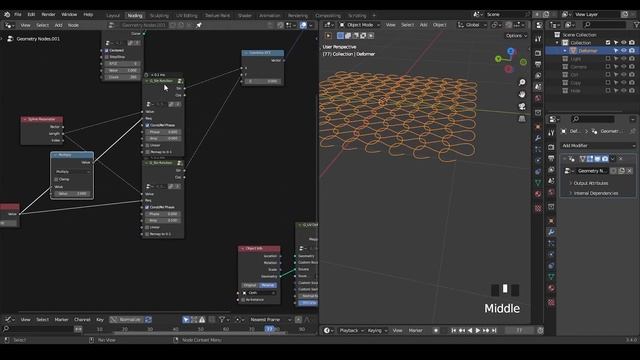This screenshot has width=640, height=360.
Task: Open the Playback dropdown
Action: click(351, 331)
